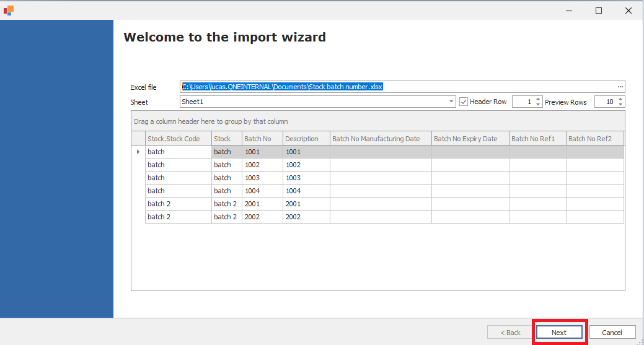Select Description cell in batch 2 2002 row
This screenshot has height=345, width=644.
tap(306, 217)
